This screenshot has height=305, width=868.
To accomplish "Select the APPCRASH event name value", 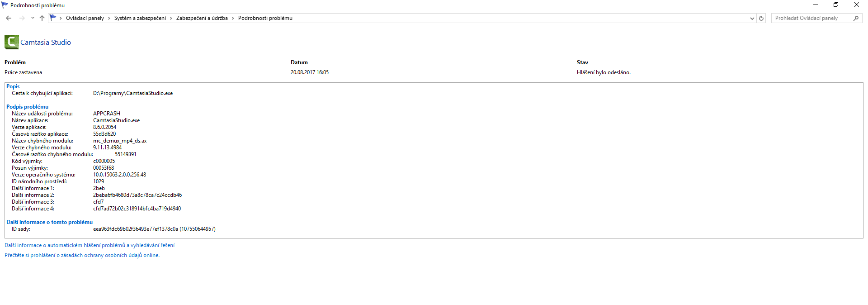I will pos(107,114).
